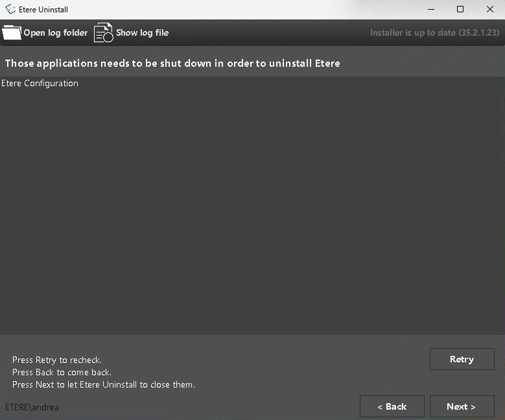Click the folder icon for Open log folder
This screenshot has width=505, height=420.
12,32
